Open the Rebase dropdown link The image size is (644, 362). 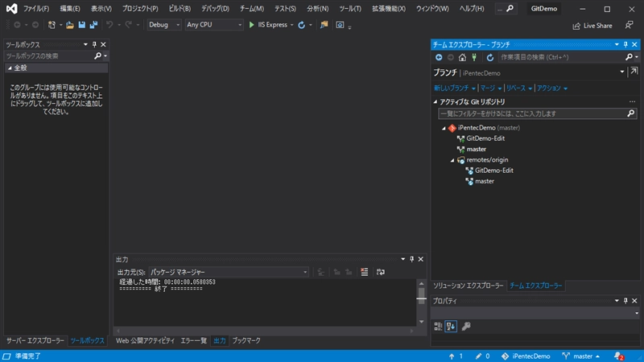click(519, 88)
